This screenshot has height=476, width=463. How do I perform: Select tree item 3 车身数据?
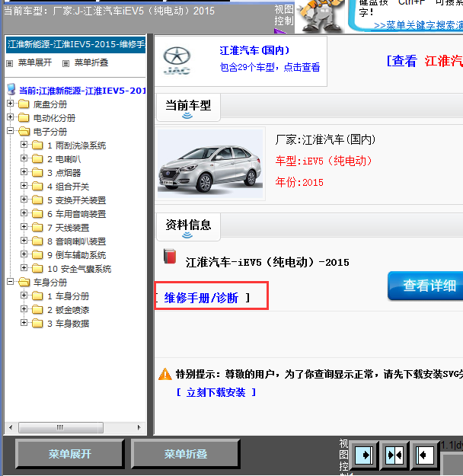69,324
